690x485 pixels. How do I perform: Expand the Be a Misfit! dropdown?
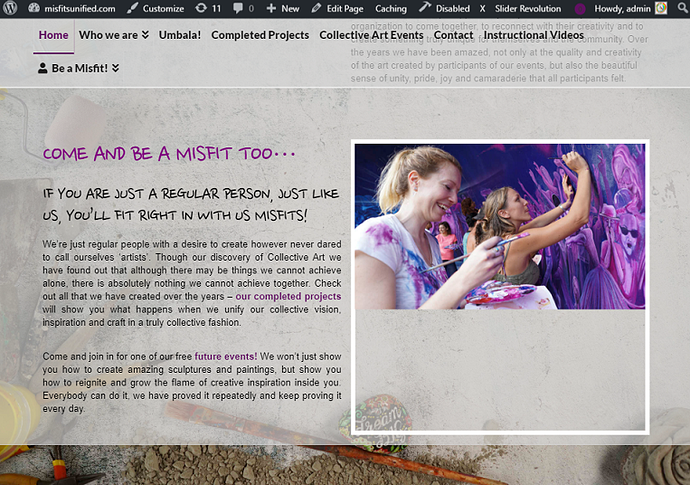pos(79,68)
